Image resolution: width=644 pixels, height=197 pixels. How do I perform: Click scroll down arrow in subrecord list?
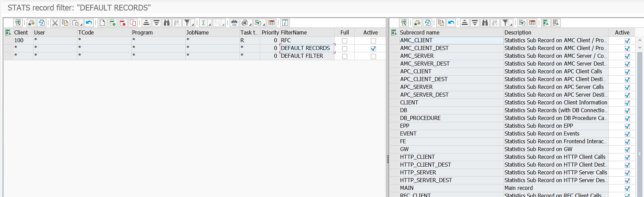point(640,48)
